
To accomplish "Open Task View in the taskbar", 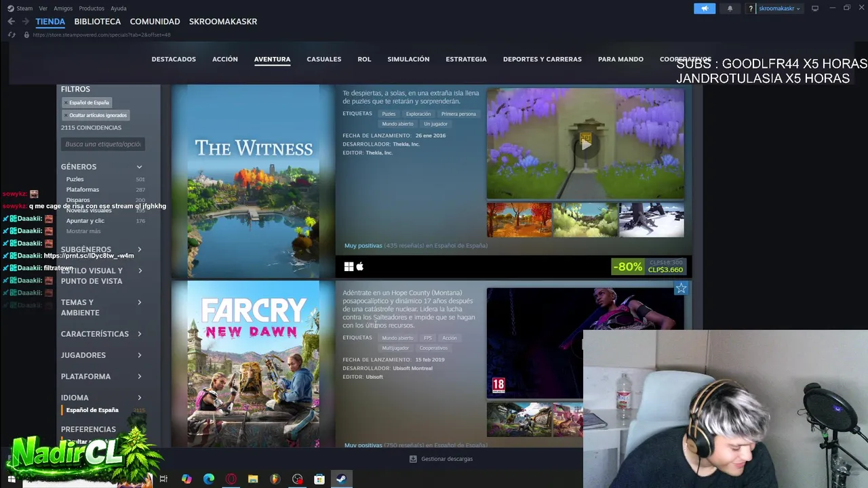I will (x=163, y=479).
